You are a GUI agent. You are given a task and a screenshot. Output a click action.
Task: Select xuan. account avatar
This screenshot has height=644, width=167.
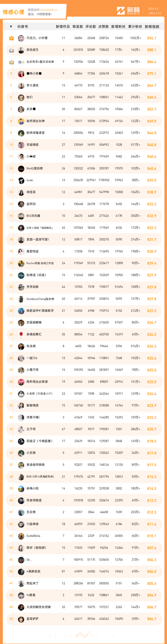pos(21,180)
